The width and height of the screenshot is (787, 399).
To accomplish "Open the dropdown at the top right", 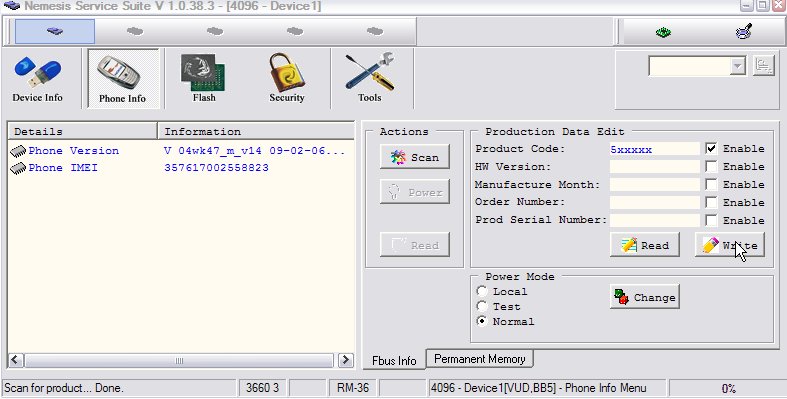I will pyautogui.click(x=737, y=66).
